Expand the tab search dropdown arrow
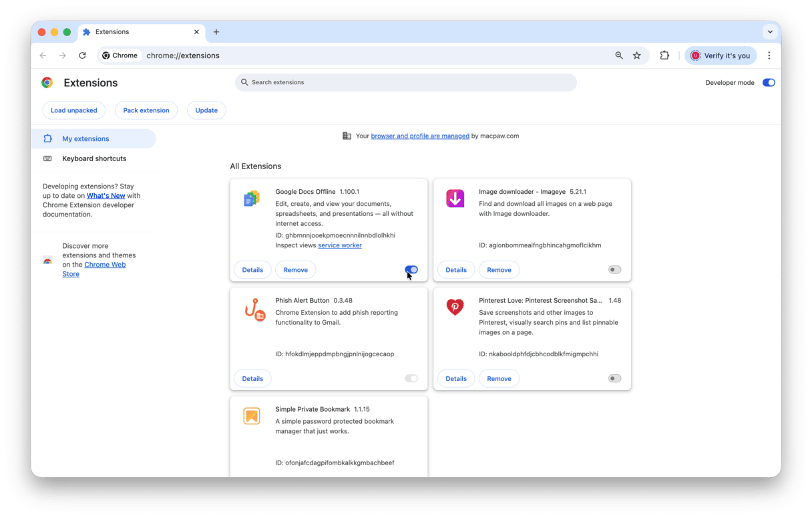Image resolution: width=812 pixels, height=518 pixels. 770,32
